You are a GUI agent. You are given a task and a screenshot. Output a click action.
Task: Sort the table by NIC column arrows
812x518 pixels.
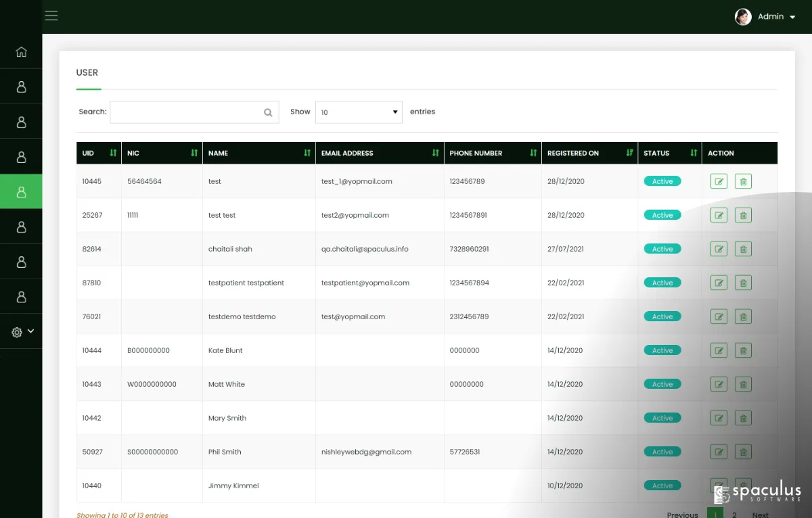[x=194, y=153]
